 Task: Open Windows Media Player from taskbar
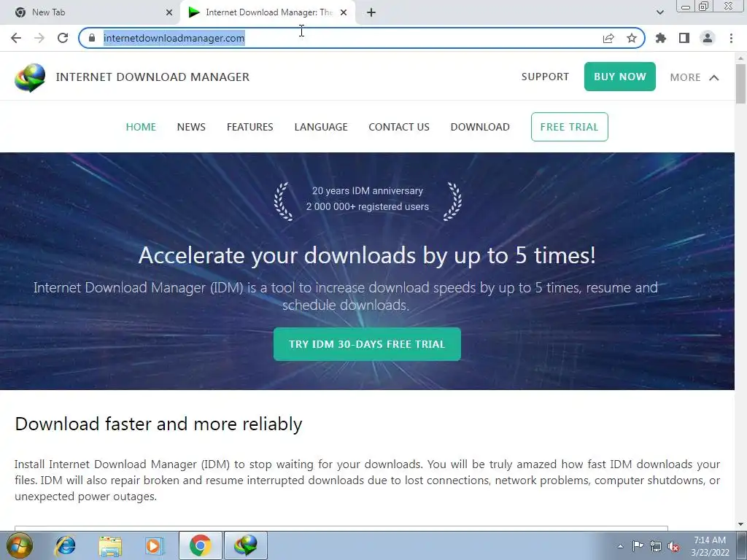click(x=155, y=545)
